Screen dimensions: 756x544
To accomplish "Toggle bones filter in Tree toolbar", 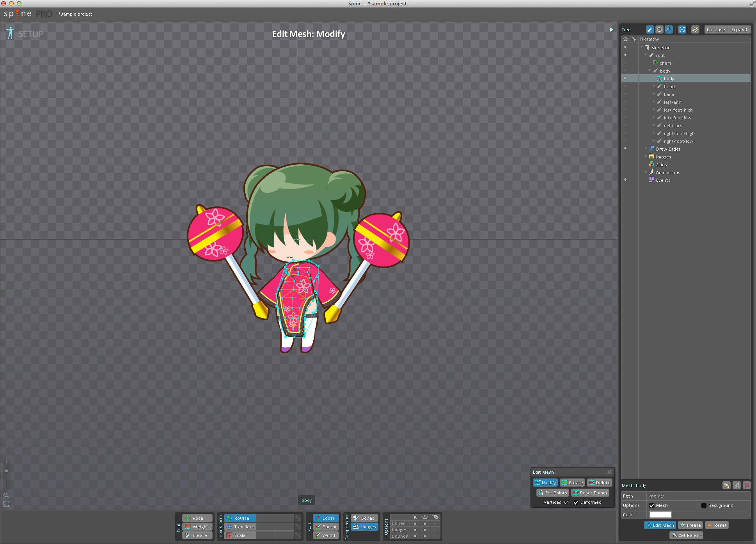I will coord(650,30).
